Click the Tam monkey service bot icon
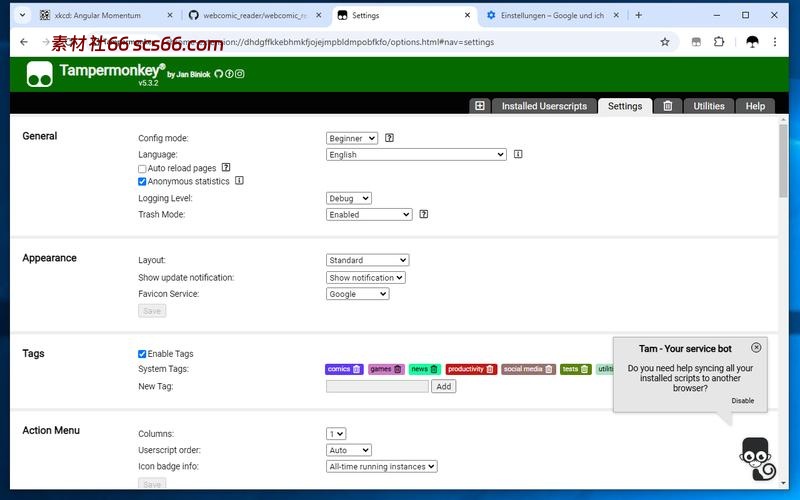This screenshot has width=800, height=500. coord(757,458)
